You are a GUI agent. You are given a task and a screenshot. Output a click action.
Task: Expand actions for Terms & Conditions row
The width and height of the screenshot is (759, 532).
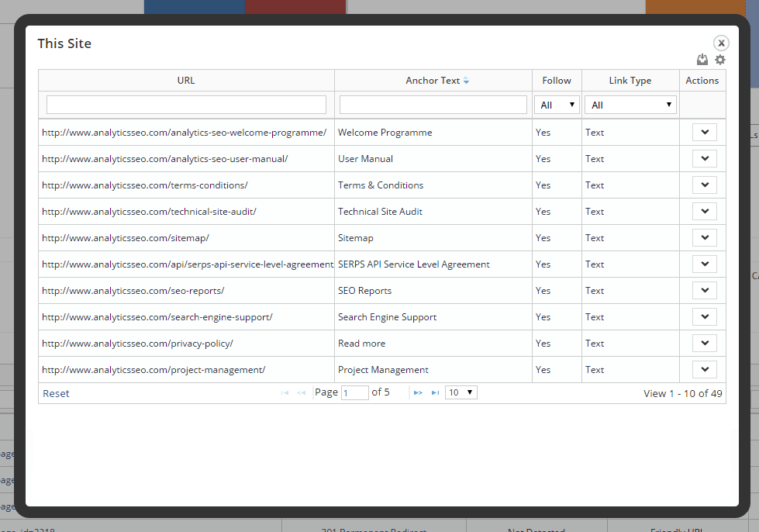point(704,185)
